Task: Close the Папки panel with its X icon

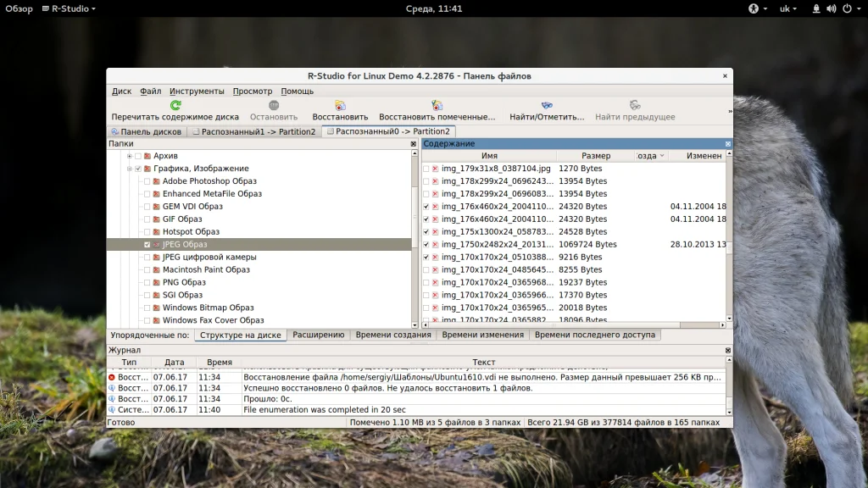Action: (414, 144)
